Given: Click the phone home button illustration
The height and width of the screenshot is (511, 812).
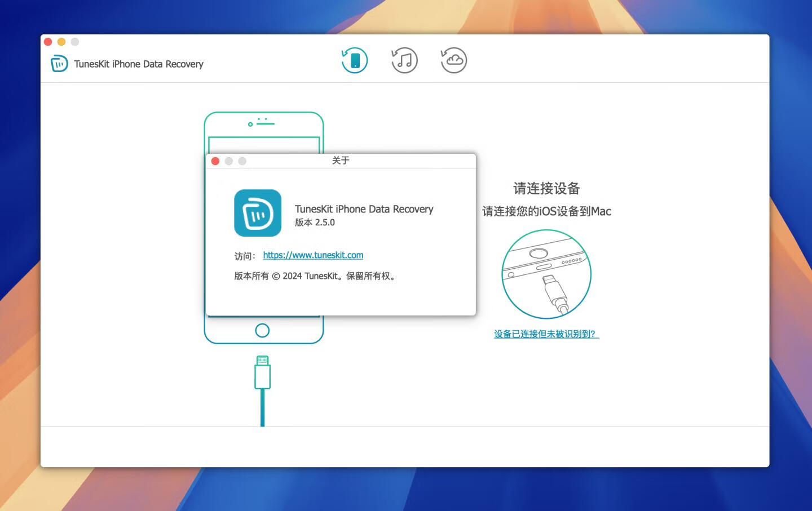Looking at the screenshot, I should [262, 331].
